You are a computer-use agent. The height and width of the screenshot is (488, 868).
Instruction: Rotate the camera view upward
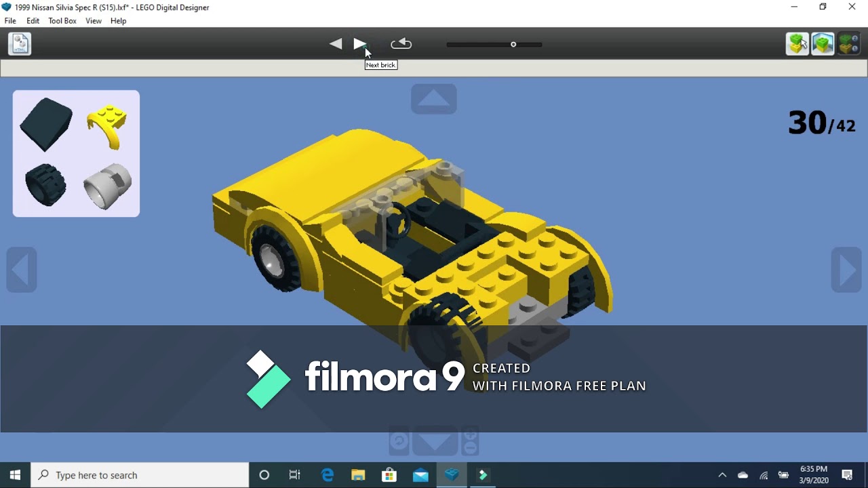[434, 99]
